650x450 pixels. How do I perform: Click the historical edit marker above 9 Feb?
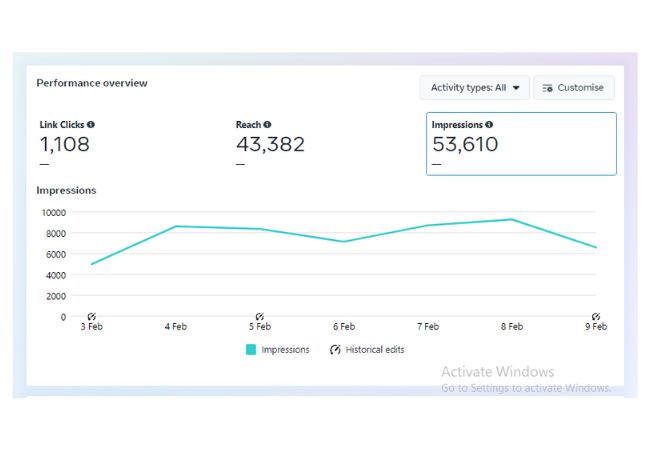tap(596, 317)
